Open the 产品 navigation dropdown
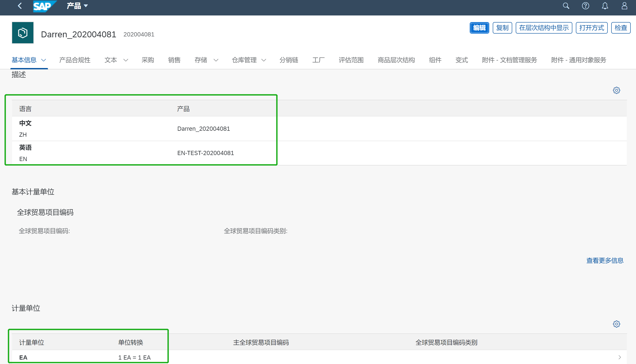 point(76,6)
